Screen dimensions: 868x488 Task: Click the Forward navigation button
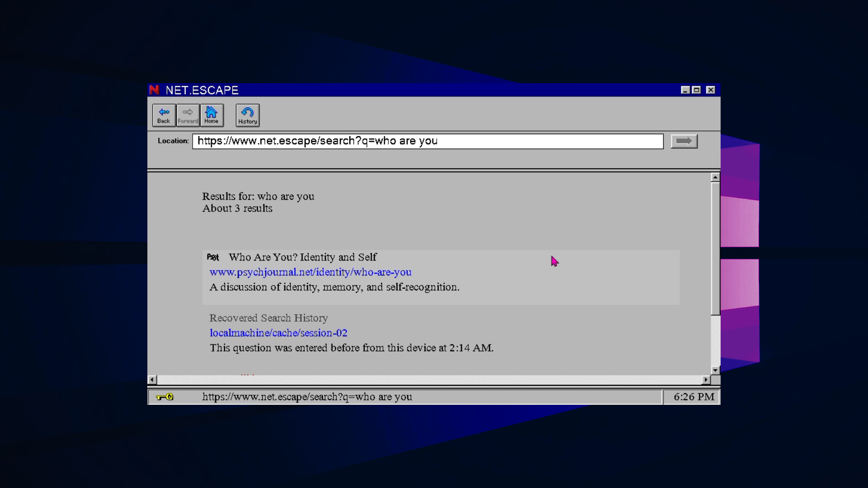click(188, 115)
